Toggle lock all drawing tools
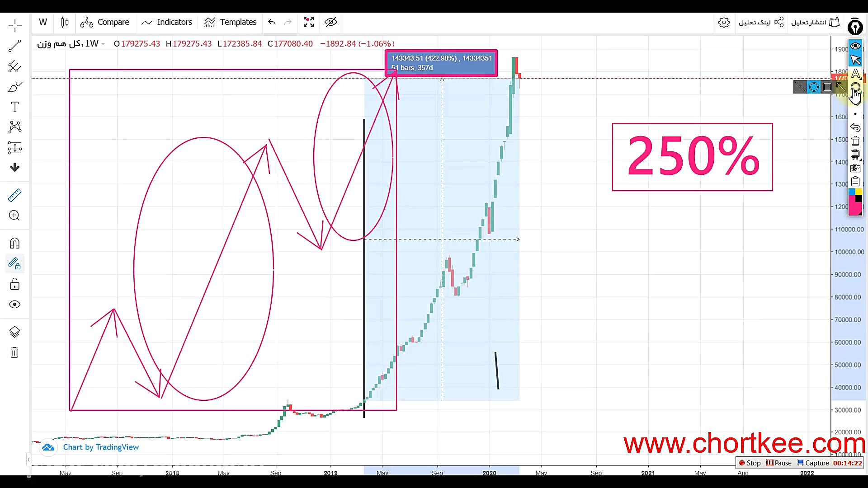 point(14,284)
